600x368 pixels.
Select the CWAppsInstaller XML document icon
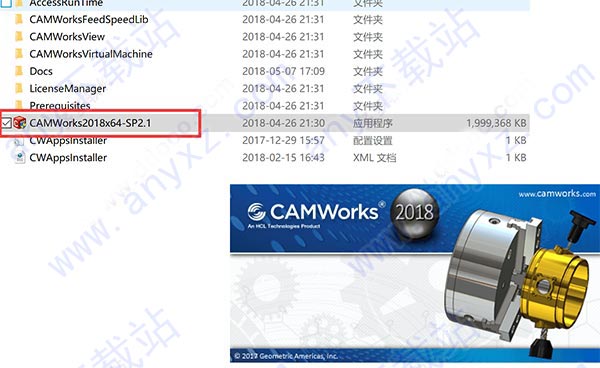point(20,158)
